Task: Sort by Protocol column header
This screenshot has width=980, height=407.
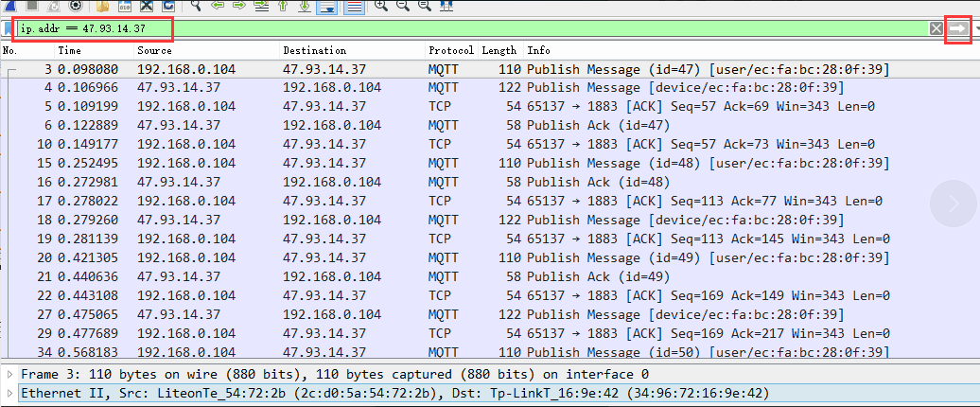Action: (x=452, y=51)
